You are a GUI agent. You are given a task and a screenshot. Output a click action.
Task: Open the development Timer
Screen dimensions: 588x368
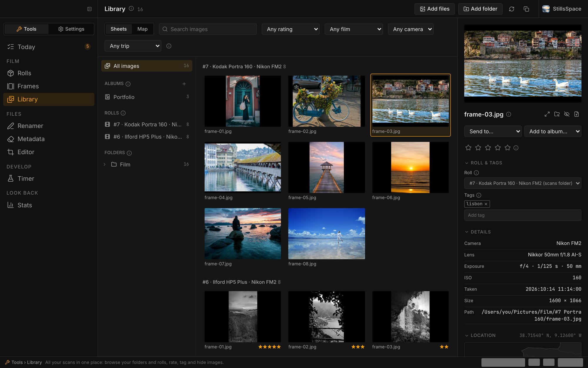point(49,179)
